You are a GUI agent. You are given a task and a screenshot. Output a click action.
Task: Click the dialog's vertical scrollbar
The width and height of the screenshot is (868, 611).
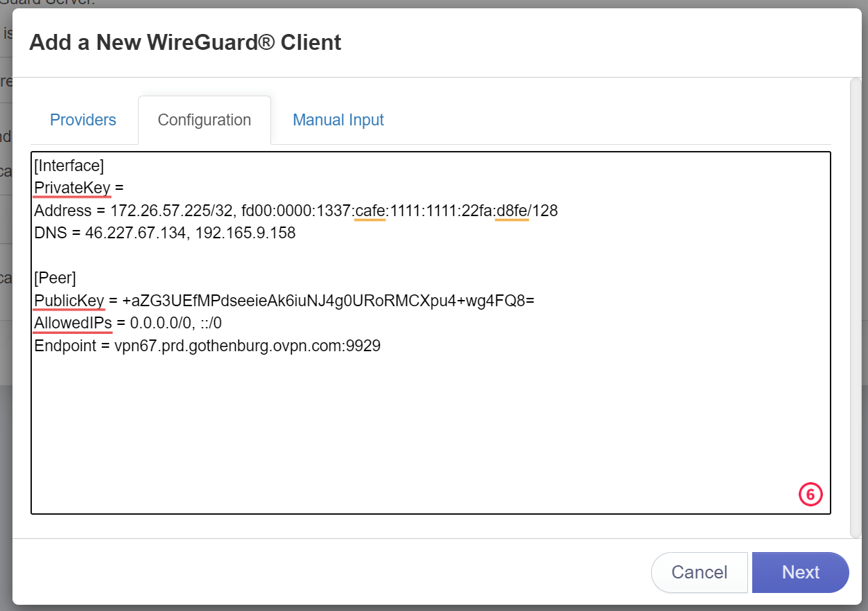[x=856, y=308]
